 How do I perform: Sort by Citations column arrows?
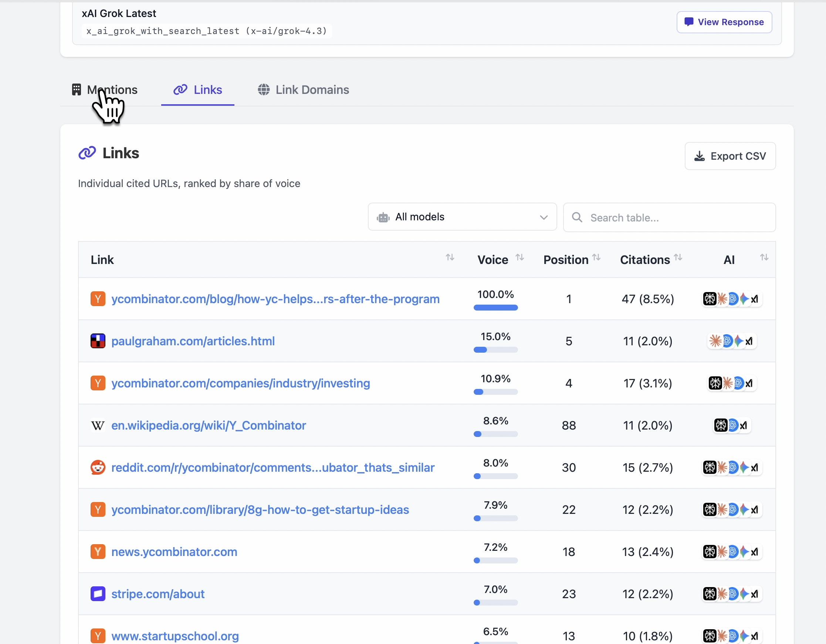[678, 258]
